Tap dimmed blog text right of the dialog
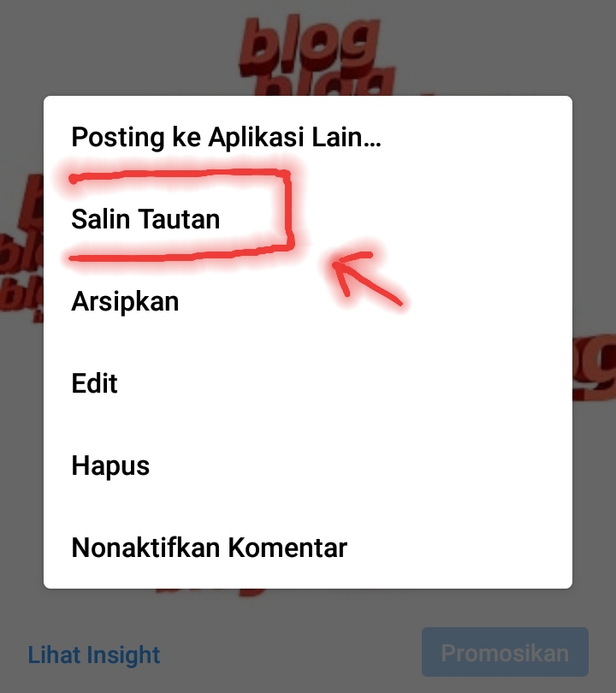The image size is (616, 693). [595, 367]
